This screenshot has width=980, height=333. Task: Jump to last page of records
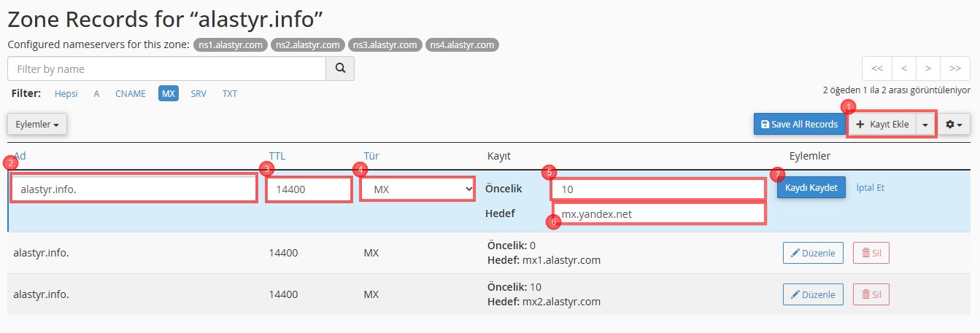coord(954,68)
